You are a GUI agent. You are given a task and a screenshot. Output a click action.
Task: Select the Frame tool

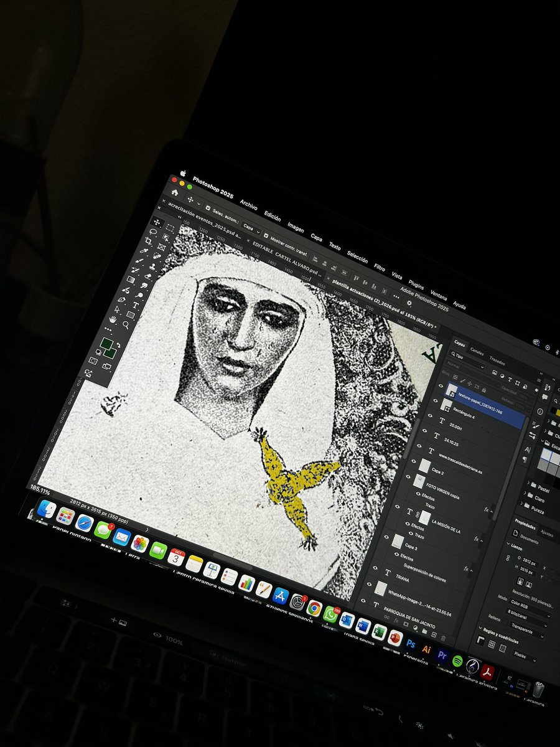click(162, 247)
